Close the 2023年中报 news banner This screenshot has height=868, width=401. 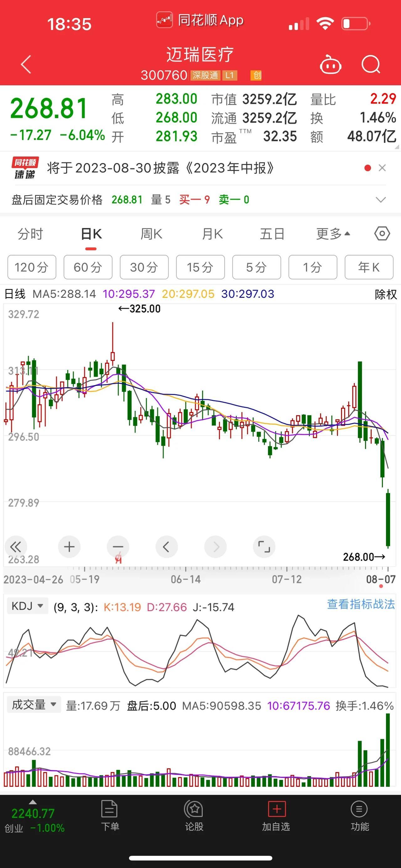(x=382, y=168)
